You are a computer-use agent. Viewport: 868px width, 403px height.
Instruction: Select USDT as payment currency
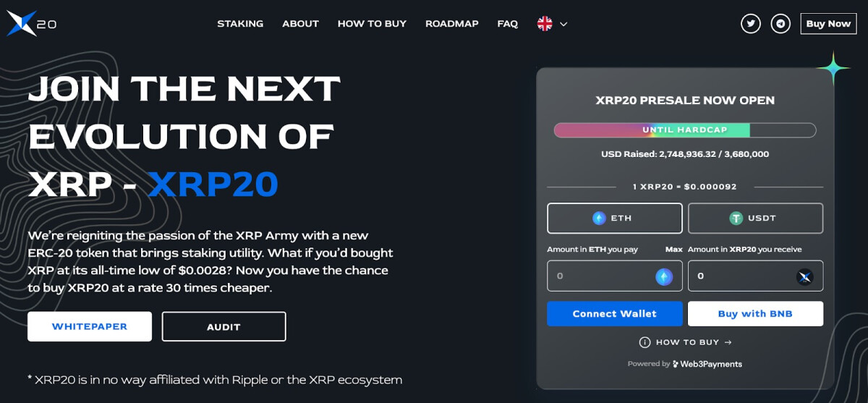pyautogui.click(x=755, y=218)
